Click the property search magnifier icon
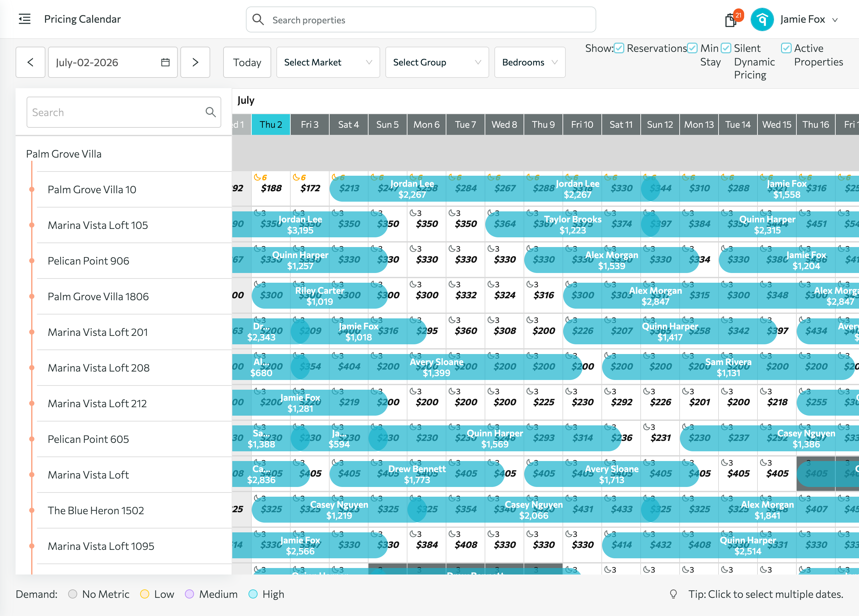Viewport: 859px width, 616px height. point(211,112)
